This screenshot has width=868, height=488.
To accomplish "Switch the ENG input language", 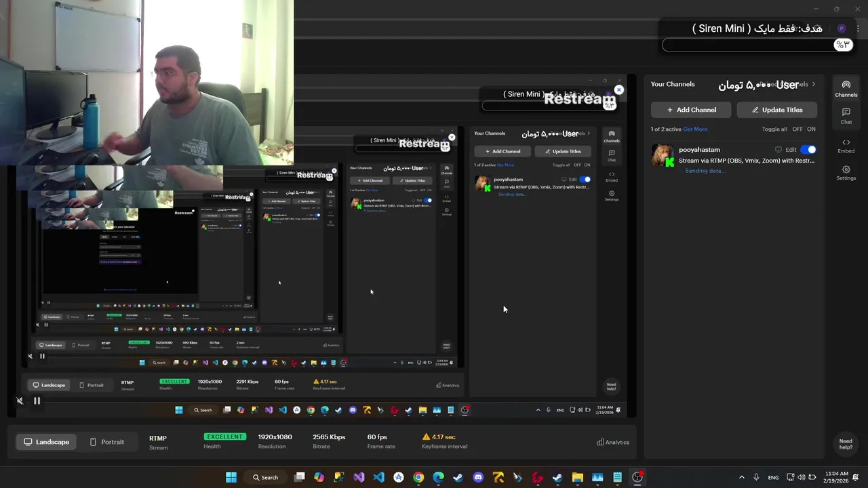I will [x=773, y=477].
